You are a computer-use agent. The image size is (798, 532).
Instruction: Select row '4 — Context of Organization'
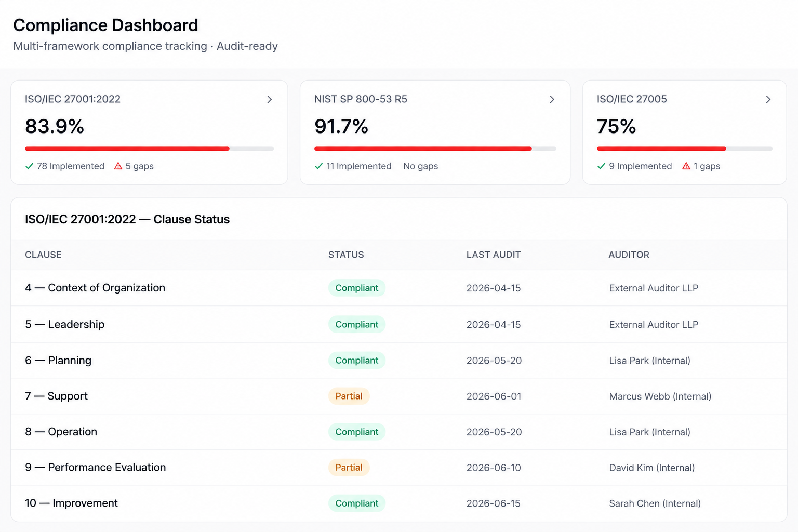(399, 288)
